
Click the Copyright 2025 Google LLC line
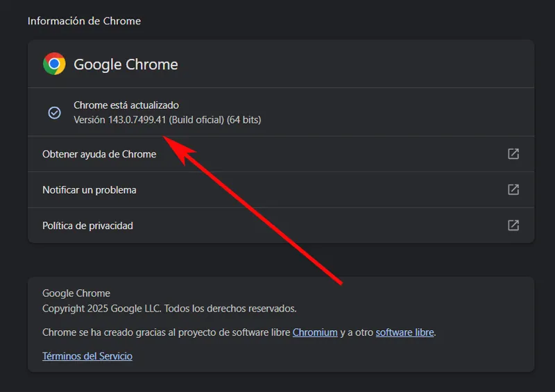(169, 308)
